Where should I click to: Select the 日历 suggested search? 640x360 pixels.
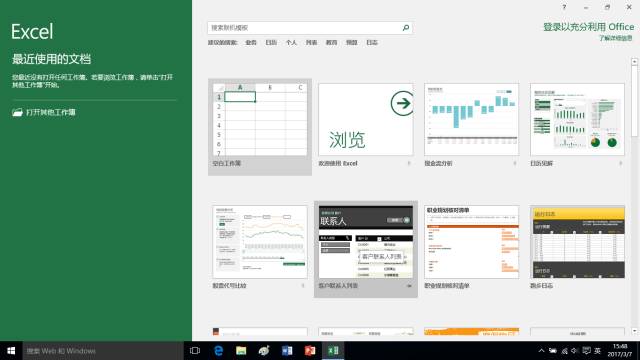click(271, 42)
